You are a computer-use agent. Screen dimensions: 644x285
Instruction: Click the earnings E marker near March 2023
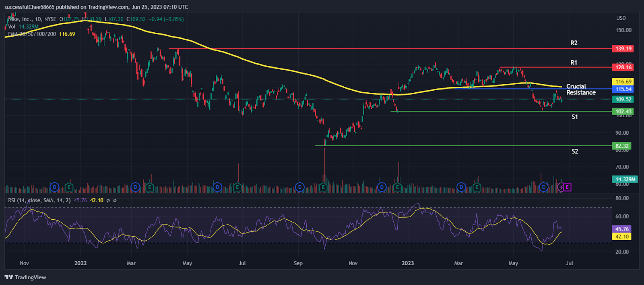[x=477, y=187]
